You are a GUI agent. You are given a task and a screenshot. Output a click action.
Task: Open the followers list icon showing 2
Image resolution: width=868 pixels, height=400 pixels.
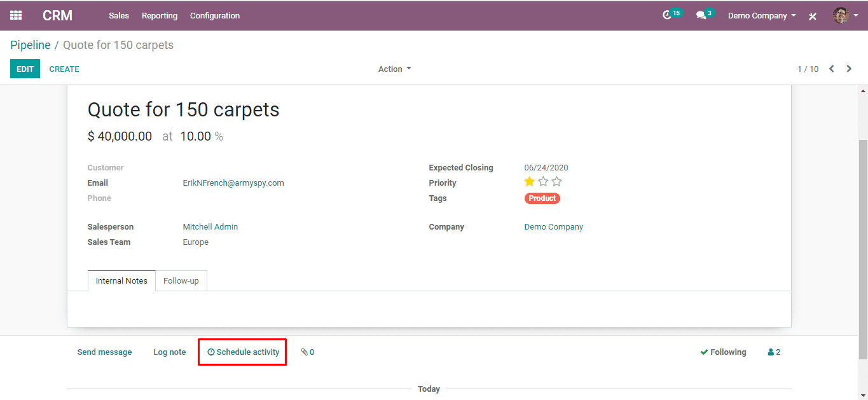pyautogui.click(x=774, y=352)
